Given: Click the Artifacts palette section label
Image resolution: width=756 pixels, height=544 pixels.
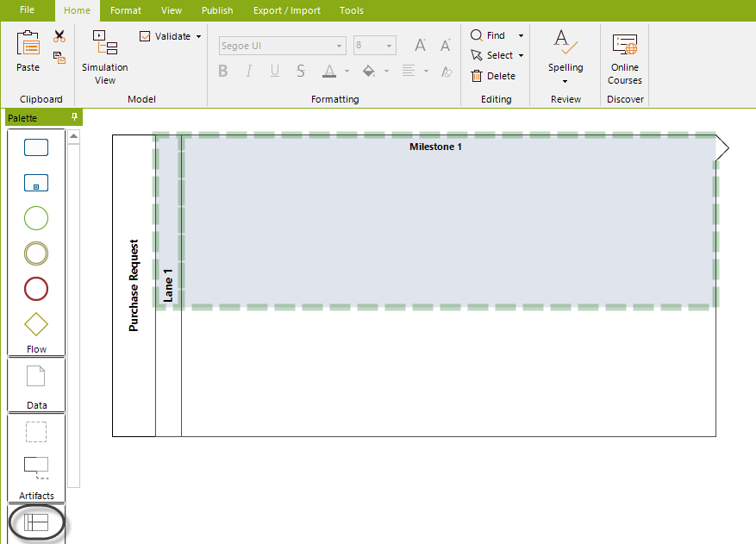Looking at the screenshot, I should pos(37,496).
